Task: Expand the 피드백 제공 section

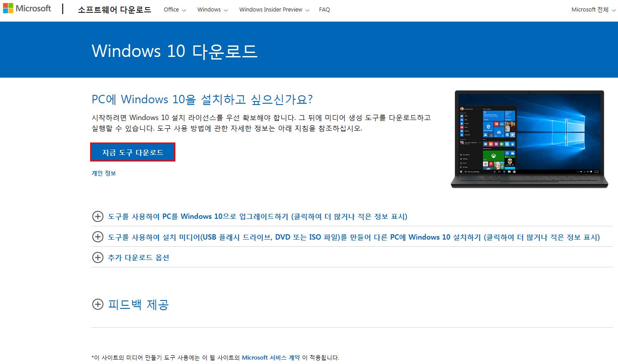Action: coord(138,304)
